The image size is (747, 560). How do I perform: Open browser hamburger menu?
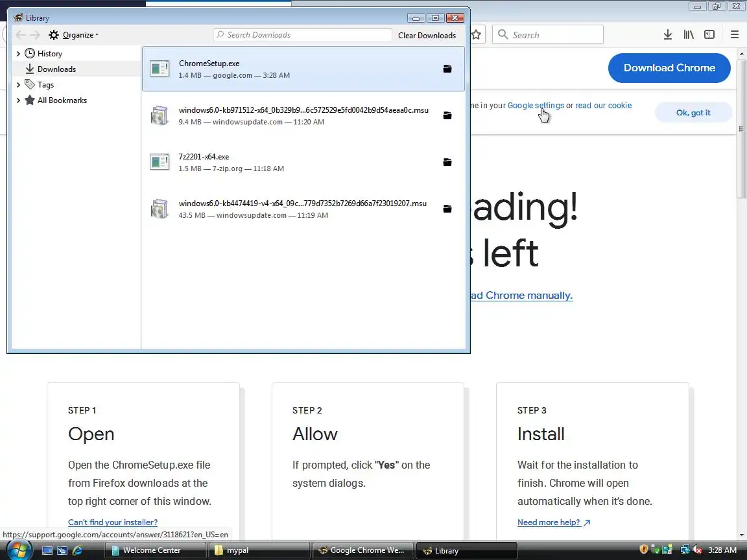tap(734, 34)
